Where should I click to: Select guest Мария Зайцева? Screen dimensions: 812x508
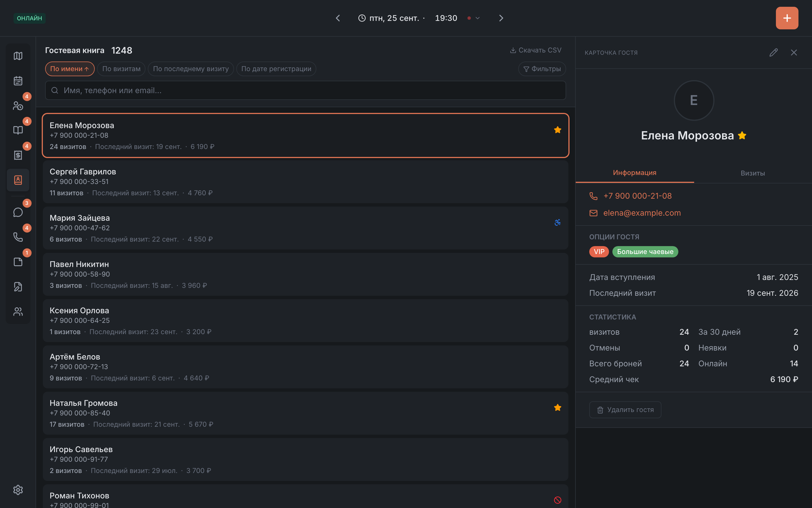point(305,228)
